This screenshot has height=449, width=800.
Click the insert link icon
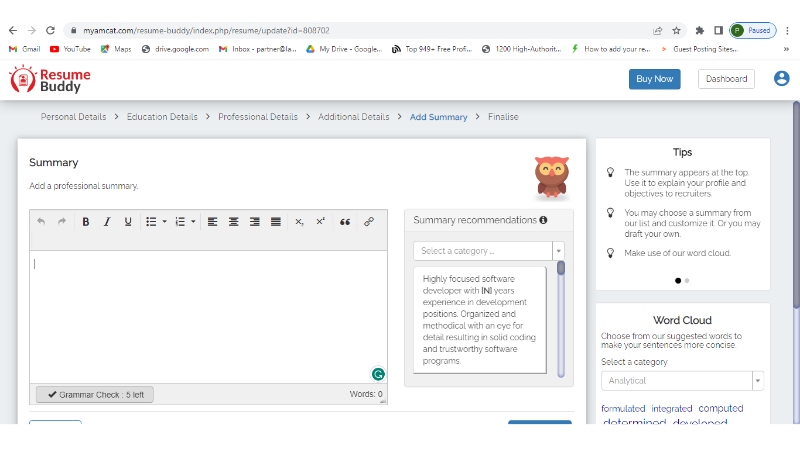pos(369,222)
